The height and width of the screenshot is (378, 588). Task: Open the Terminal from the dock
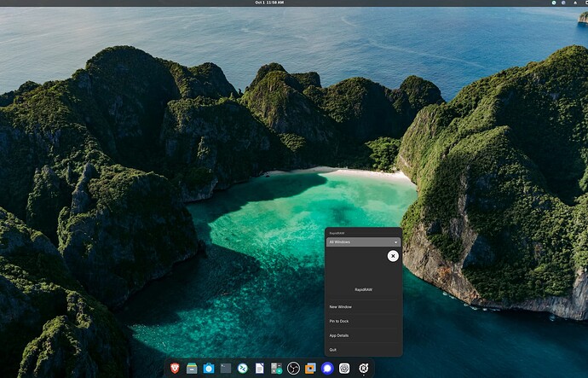click(x=225, y=369)
